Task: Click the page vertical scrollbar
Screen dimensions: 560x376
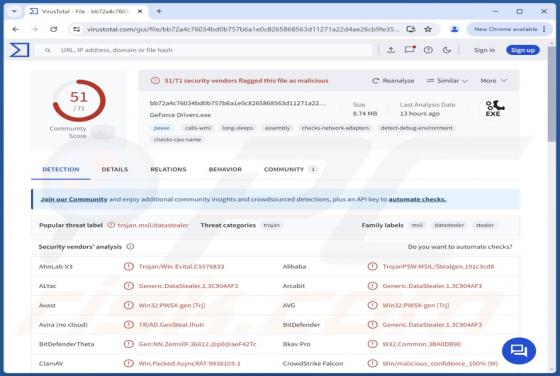Action: [551, 207]
